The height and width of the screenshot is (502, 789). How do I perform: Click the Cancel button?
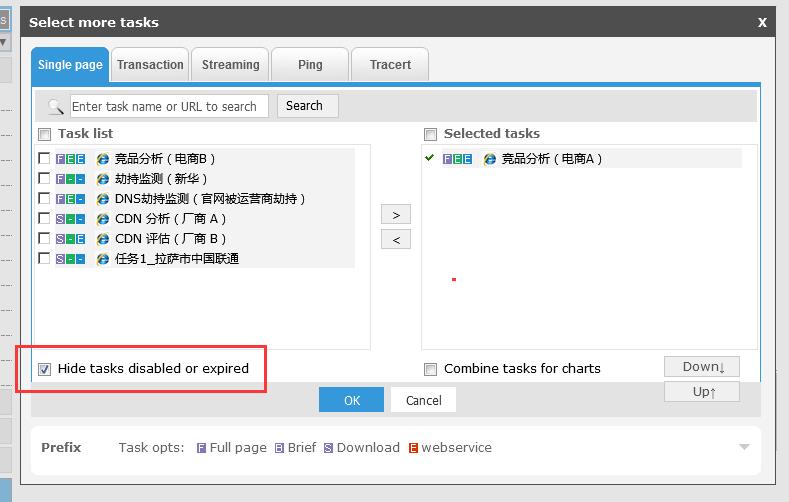(423, 400)
